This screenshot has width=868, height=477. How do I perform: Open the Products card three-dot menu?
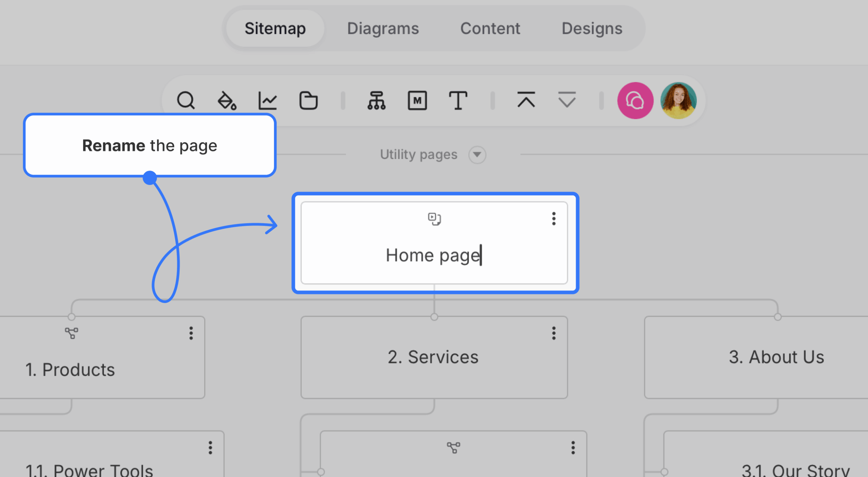click(x=191, y=333)
